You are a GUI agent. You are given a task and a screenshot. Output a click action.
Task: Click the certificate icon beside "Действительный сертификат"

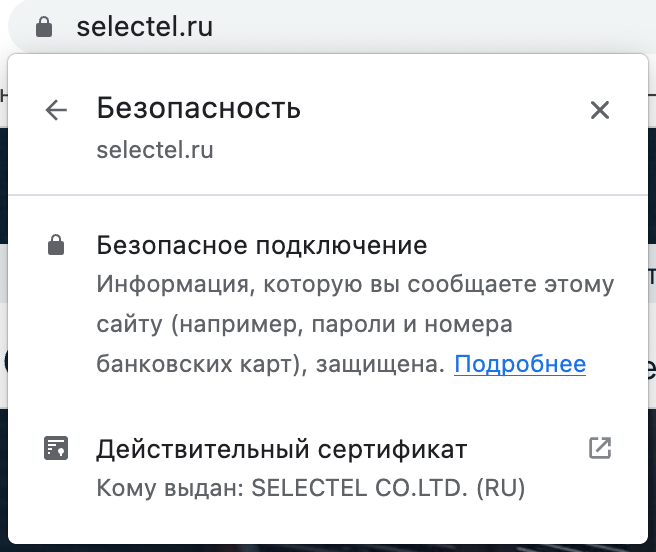point(57,449)
